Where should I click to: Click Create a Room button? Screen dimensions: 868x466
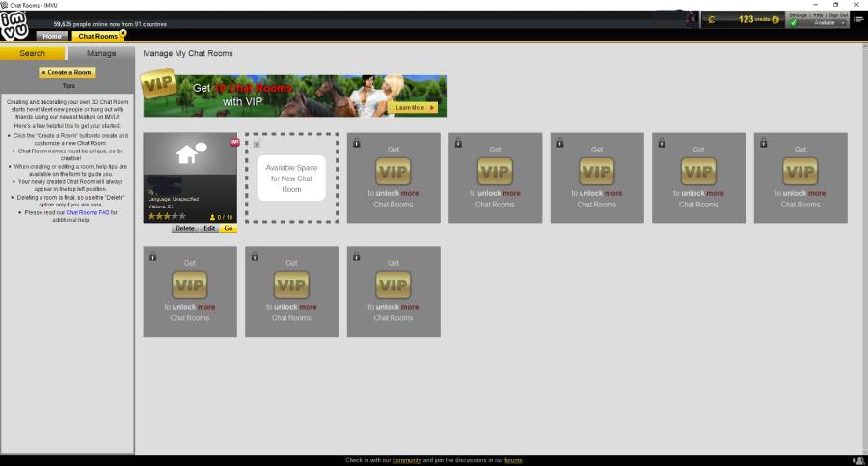click(68, 72)
